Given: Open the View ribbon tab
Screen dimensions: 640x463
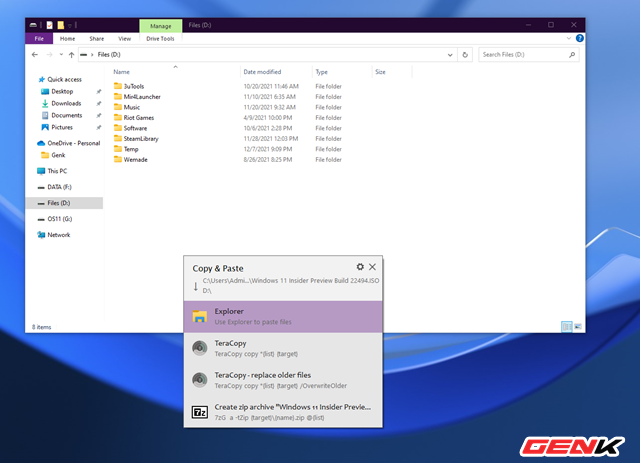Looking at the screenshot, I should [x=124, y=38].
